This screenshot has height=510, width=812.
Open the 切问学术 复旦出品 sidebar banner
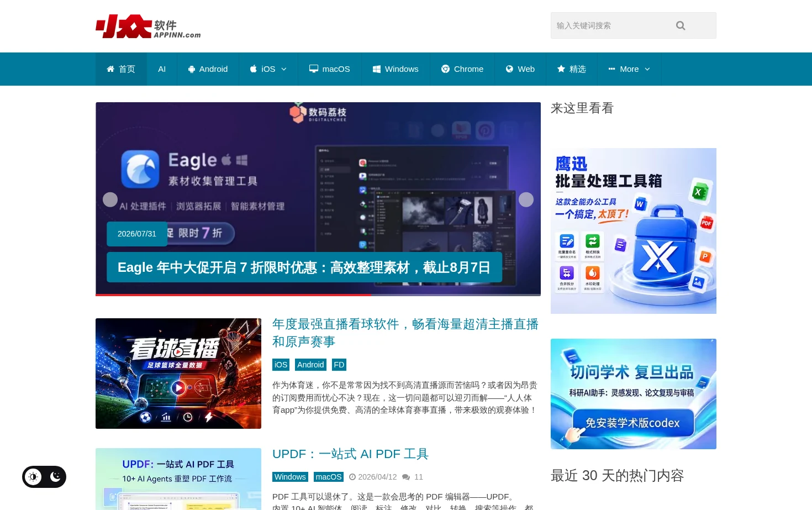(x=634, y=394)
